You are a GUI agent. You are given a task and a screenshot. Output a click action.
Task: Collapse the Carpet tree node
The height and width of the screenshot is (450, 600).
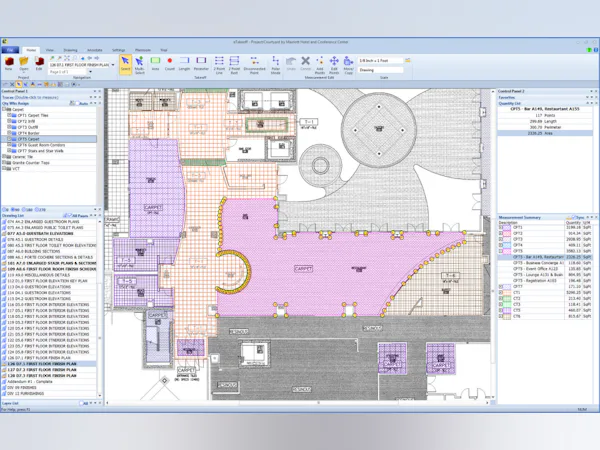(x=4, y=109)
